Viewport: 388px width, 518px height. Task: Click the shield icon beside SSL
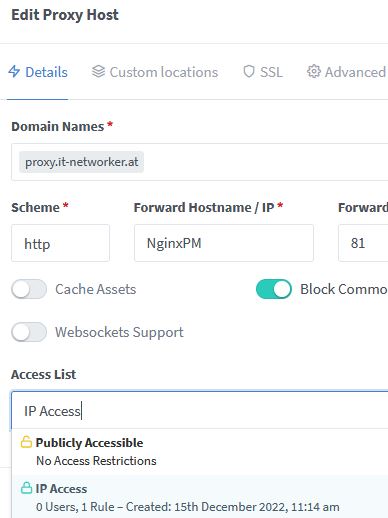tap(249, 72)
